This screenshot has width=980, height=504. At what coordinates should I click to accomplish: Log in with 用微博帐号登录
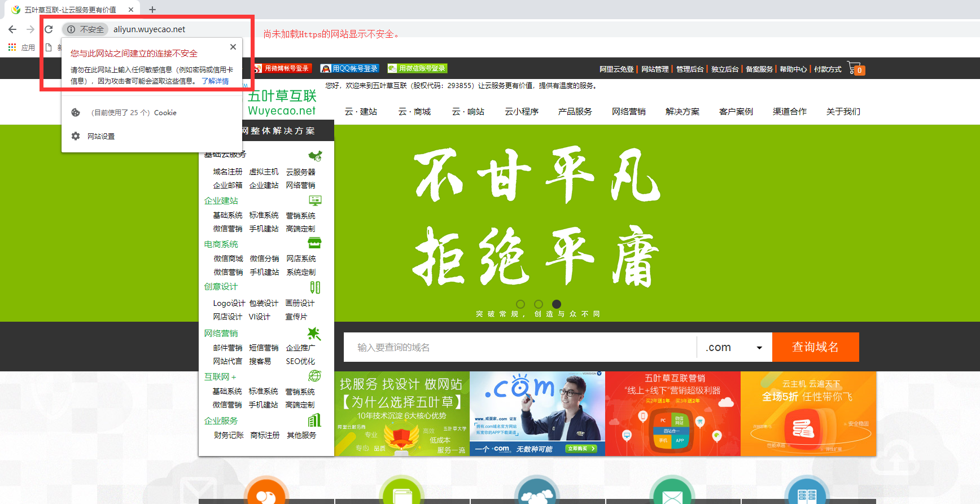coord(282,68)
